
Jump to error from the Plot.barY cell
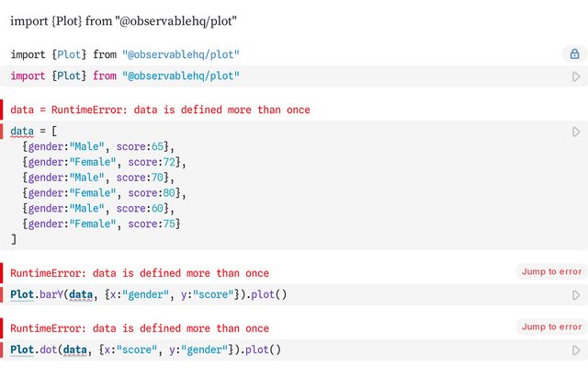(551, 271)
